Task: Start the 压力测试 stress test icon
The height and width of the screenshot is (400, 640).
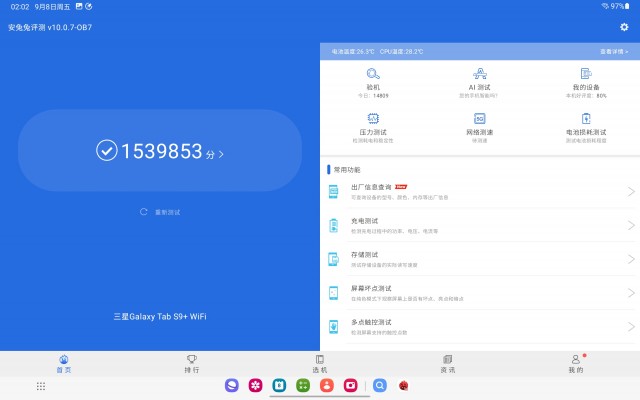Action: coord(373,118)
